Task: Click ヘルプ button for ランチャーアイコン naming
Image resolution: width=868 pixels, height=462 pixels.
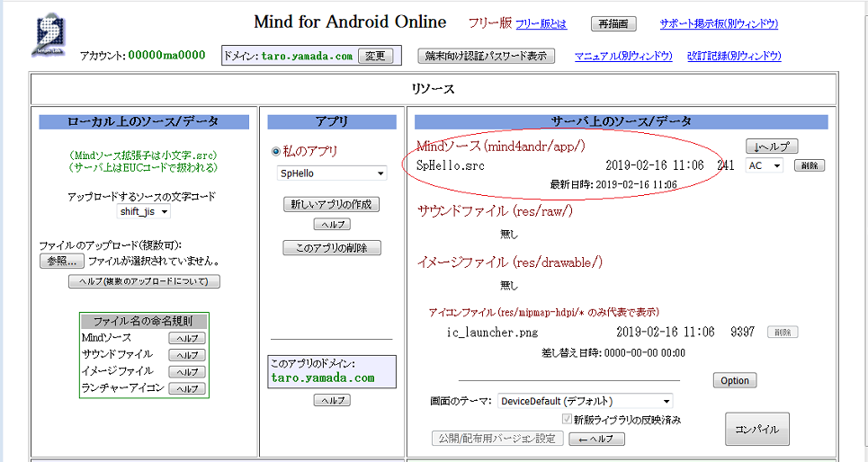Action: [187, 388]
